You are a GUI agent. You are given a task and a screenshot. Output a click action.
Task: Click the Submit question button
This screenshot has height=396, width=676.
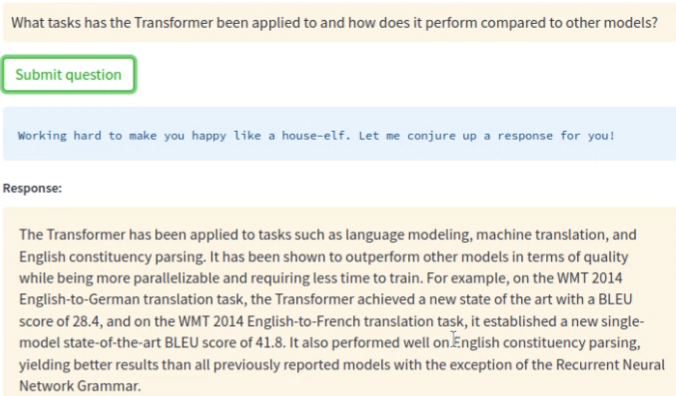pyautogui.click(x=69, y=75)
